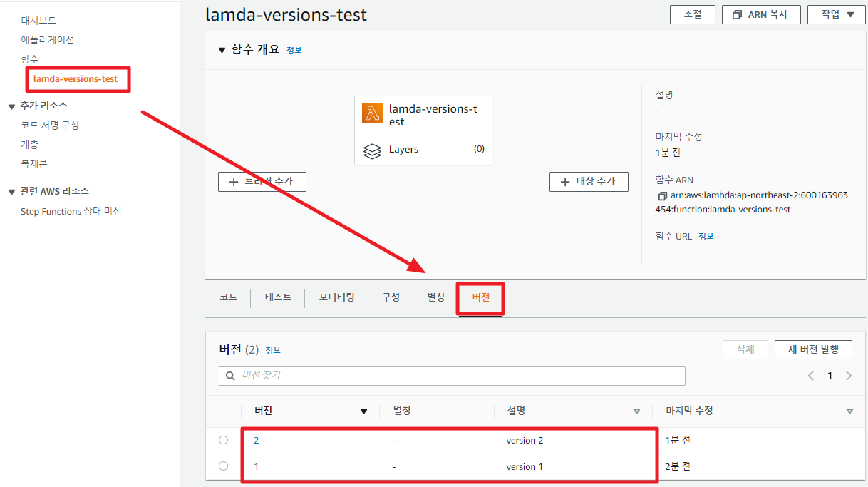
Task: Click the Lambda function orange icon
Action: [x=372, y=113]
